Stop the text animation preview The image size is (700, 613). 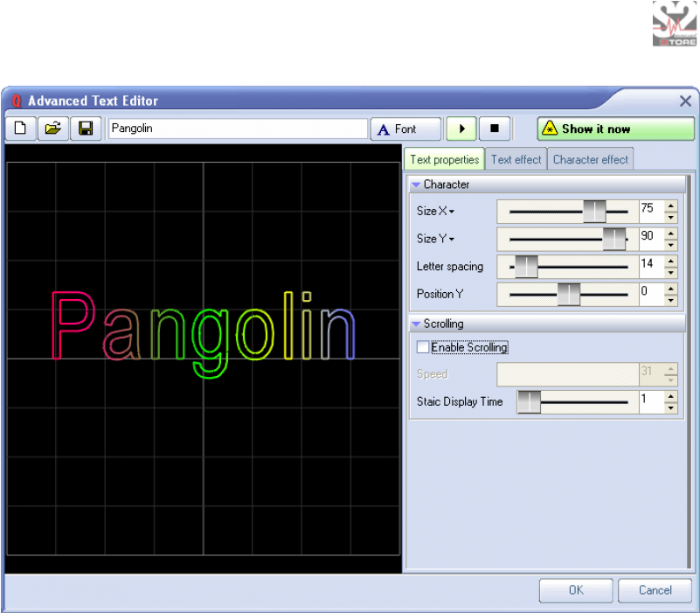495,128
